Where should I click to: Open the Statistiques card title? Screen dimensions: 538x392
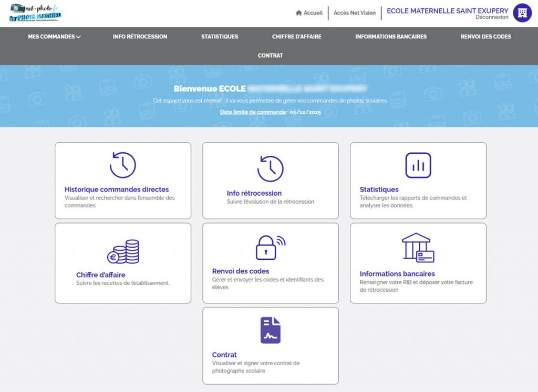[379, 189]
